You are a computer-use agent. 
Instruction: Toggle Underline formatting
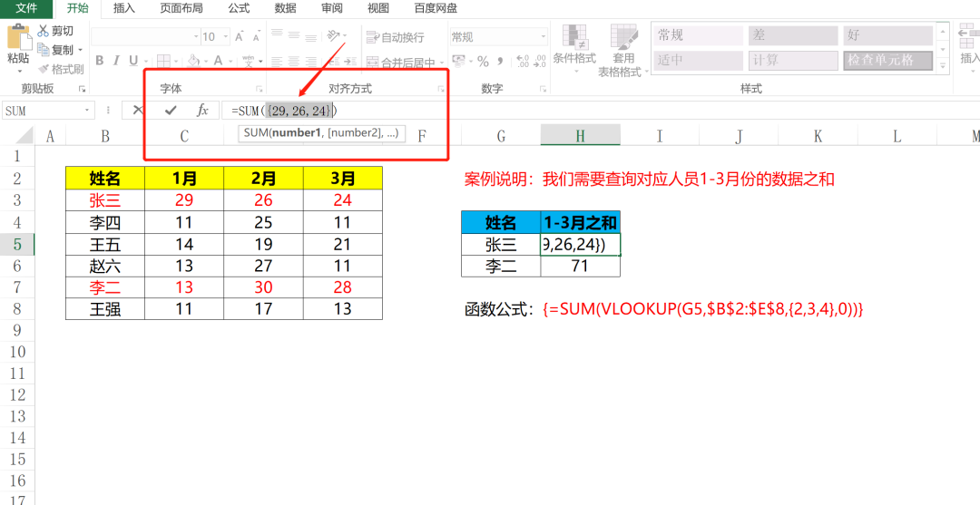click(132, 61)
